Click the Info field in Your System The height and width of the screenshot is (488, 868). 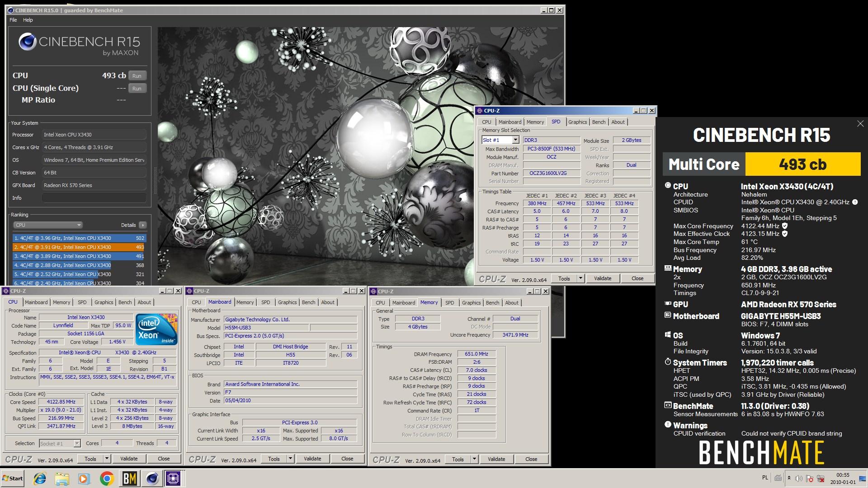click(94, 198)
